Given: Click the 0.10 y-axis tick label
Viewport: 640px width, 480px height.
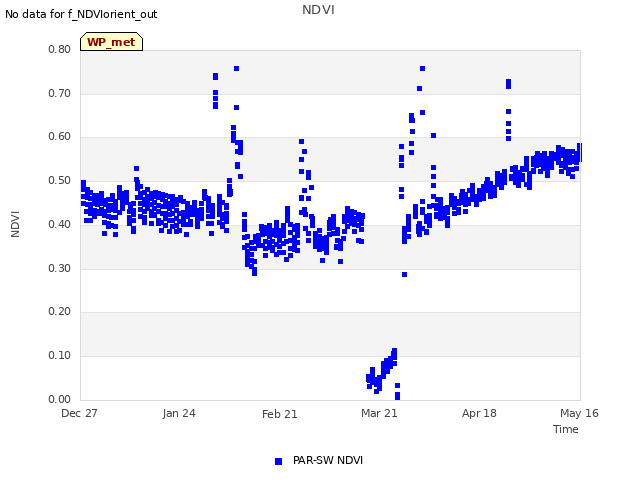Looking at the screenshot, I should tap(60, 356).
